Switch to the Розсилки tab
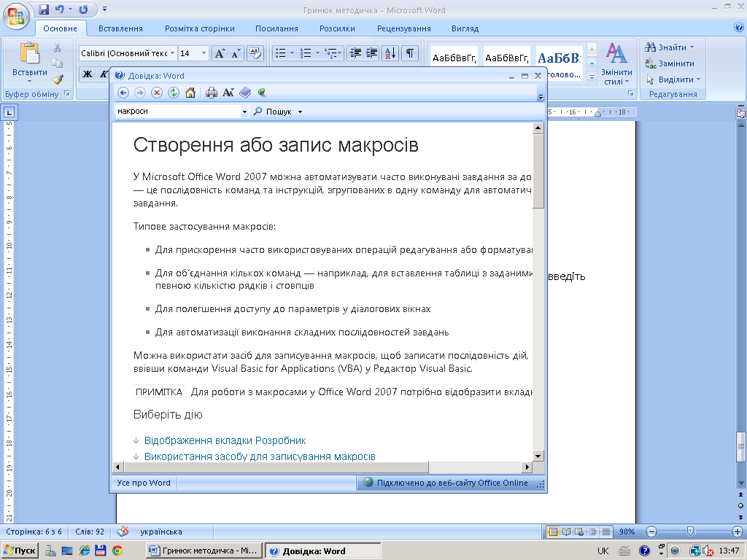This screenshot has width=747, height=560. click(337, 28)
